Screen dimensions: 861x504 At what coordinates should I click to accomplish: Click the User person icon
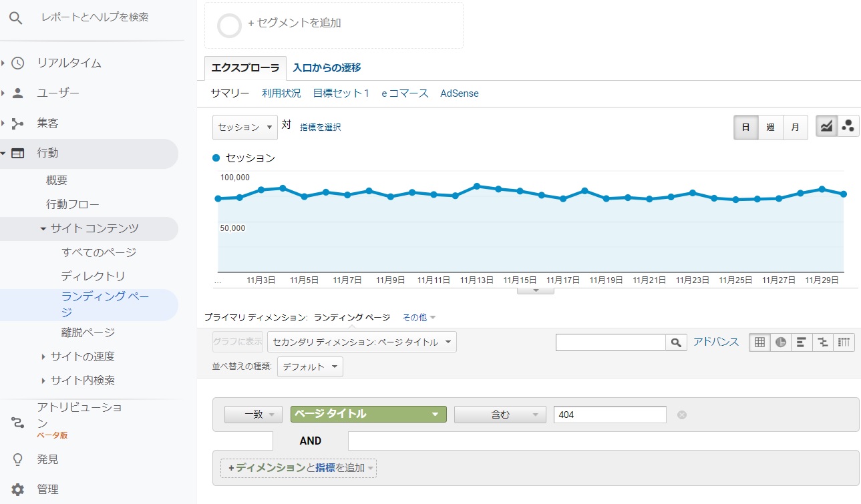pos(18,93)
